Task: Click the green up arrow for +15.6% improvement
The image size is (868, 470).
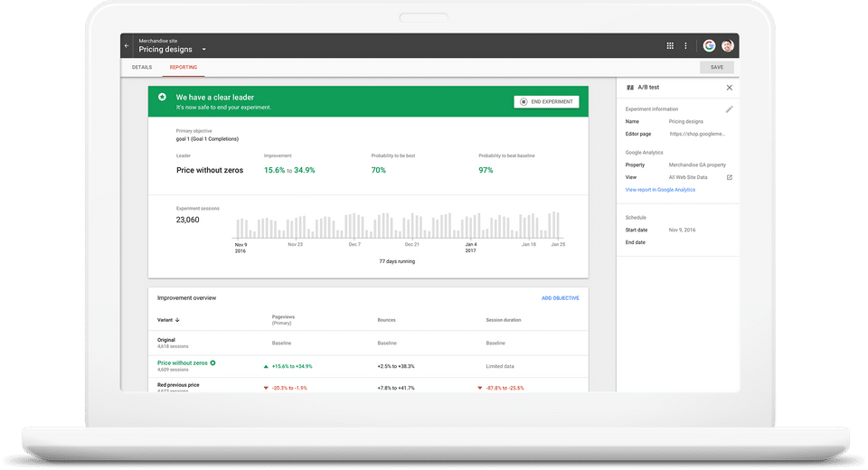Action: [x=266, y=366]
